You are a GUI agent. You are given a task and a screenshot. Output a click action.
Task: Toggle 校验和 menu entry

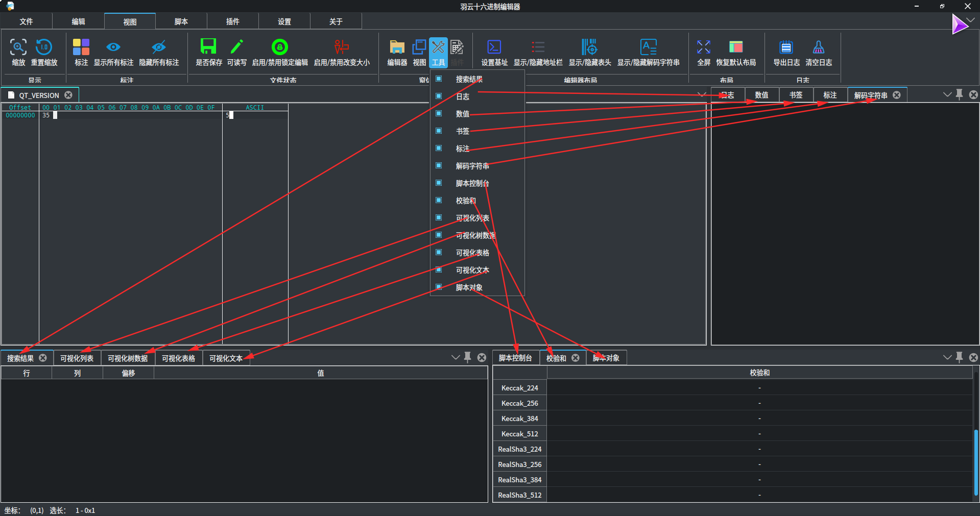click(x=477, y=201)
